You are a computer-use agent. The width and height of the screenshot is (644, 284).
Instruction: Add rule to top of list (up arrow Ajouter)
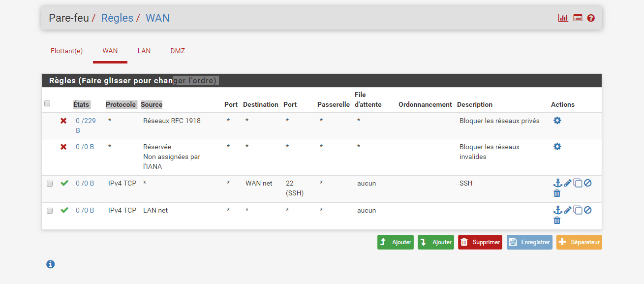(396, 242)
